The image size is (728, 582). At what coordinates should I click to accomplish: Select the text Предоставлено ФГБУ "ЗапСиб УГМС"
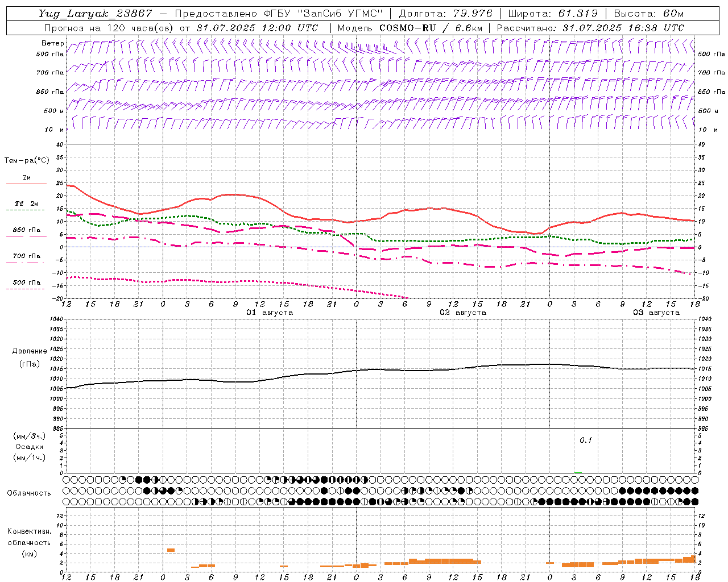(279, 14)
